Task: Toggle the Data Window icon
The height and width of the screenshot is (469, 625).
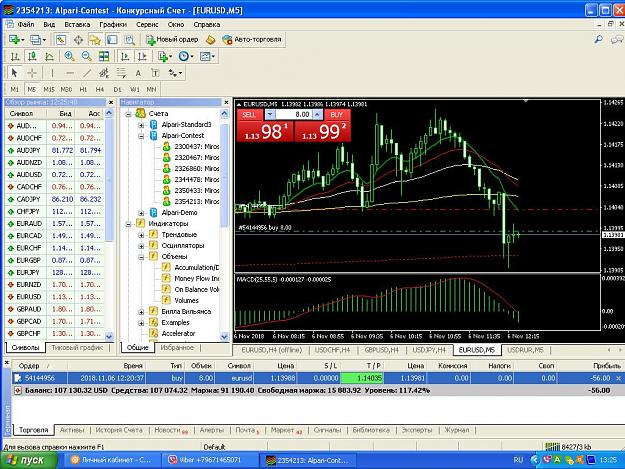Action: 78,39
